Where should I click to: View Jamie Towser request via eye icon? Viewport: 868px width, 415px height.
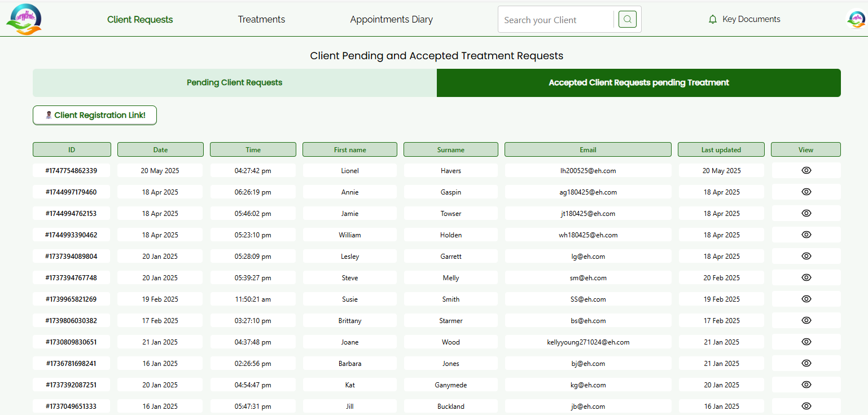pyautogui.click(x=806, y=213)
